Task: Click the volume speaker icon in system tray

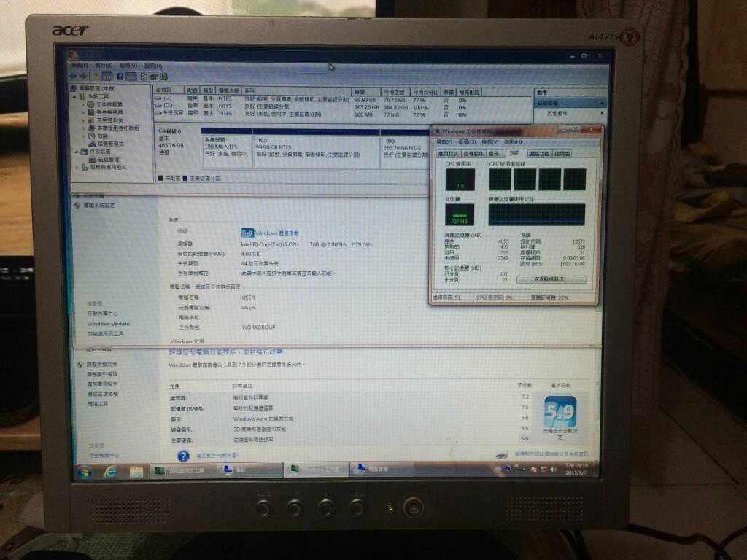Action: 553,470
